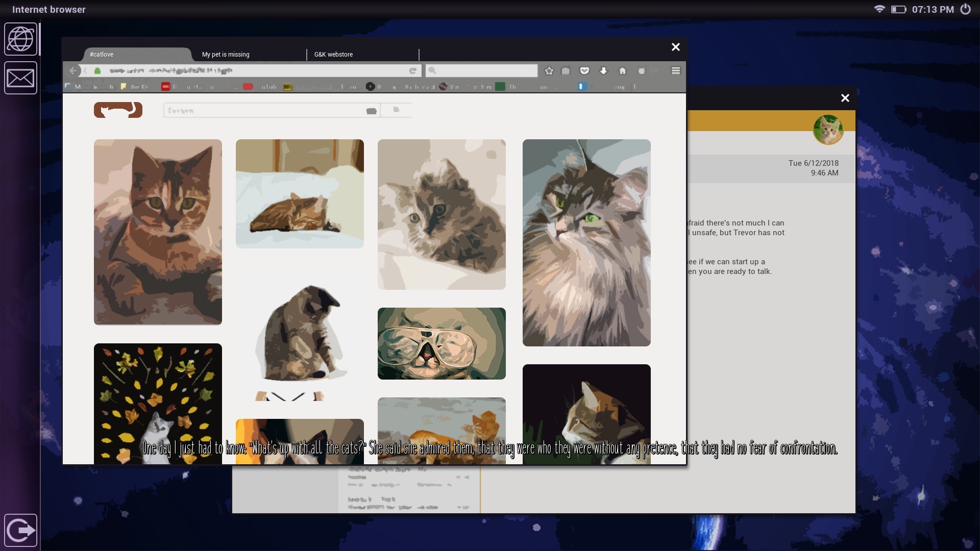
Task: Click the cat logo on the site
Action: click(118, 110)
